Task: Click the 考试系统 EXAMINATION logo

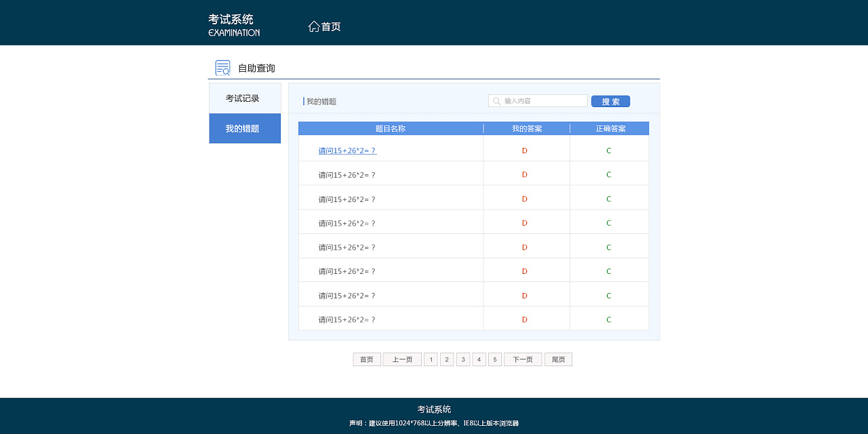Action: 234,25
